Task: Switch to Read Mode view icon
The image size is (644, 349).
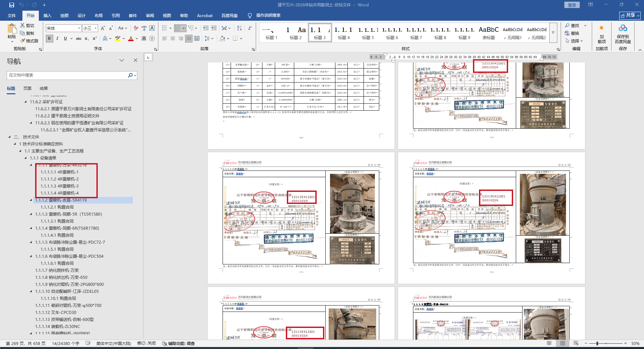Action: 549,343
